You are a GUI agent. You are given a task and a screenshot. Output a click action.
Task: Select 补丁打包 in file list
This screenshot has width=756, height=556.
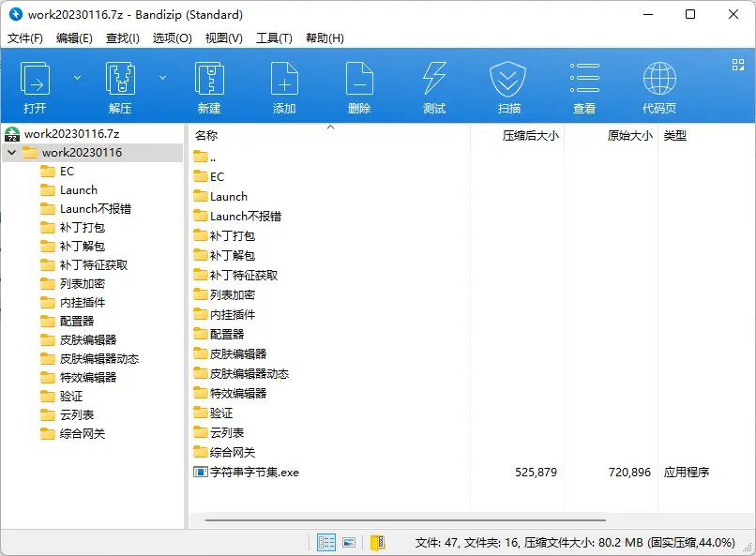[x=224, y=236]
